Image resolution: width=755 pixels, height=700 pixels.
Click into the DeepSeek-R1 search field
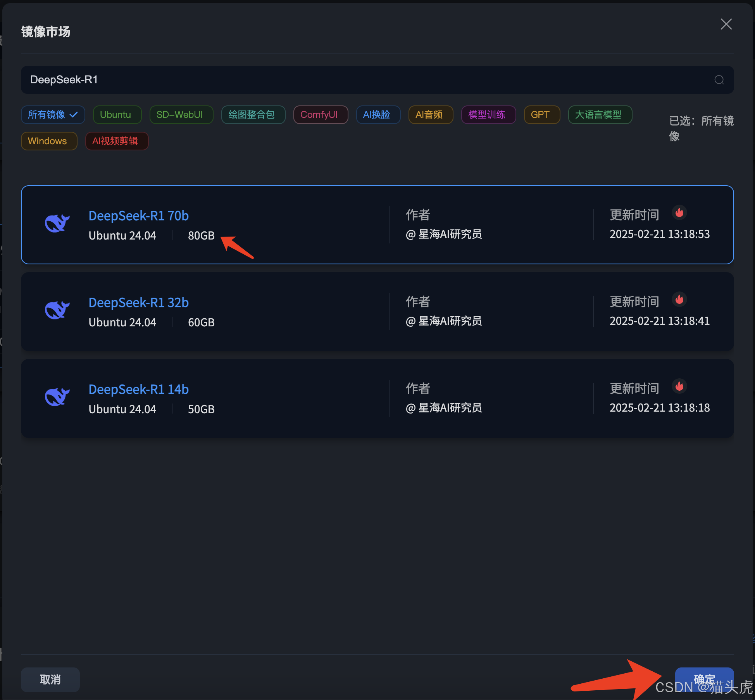coord(349,80)
